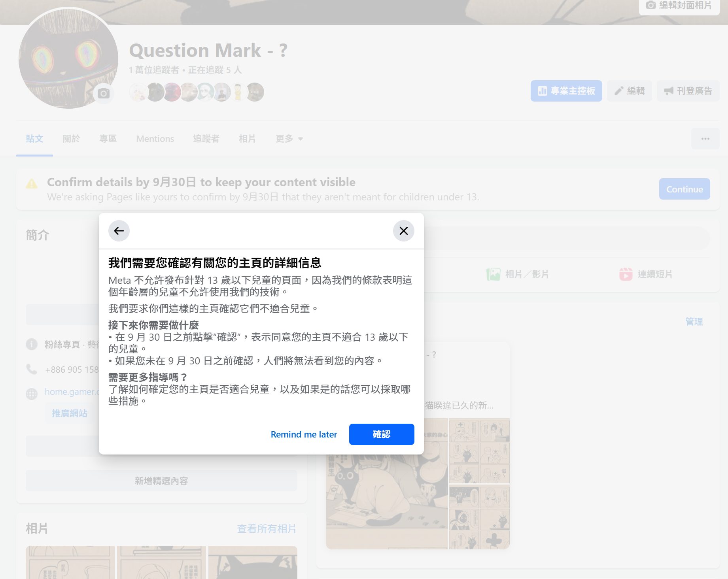Click the 需要更多指導嗎？ heading
The height and width of the screenshot is (579, 728).
[x=147, y=377]
